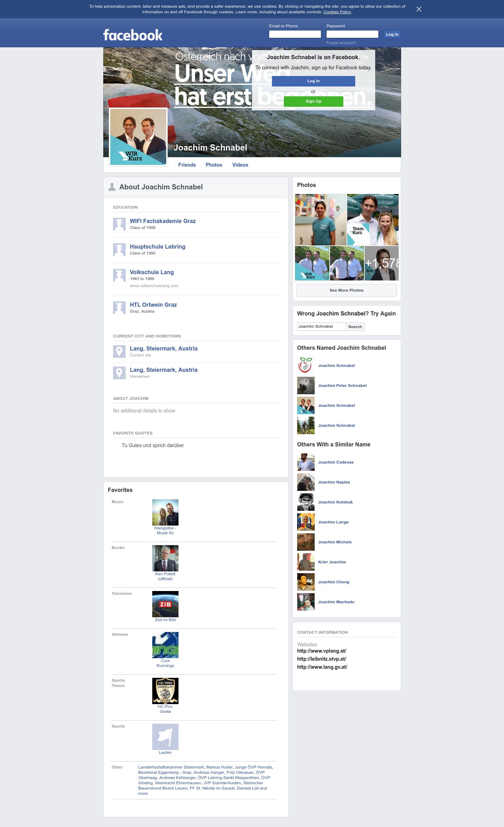Click the 'more' link in Other favorites

point(143,793)
